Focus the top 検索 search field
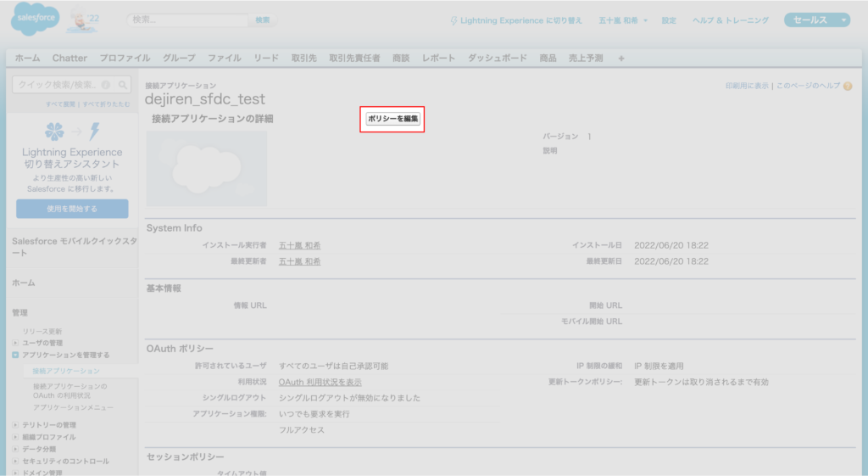Viewport: 868px width, 476px height. coord(186,20)
